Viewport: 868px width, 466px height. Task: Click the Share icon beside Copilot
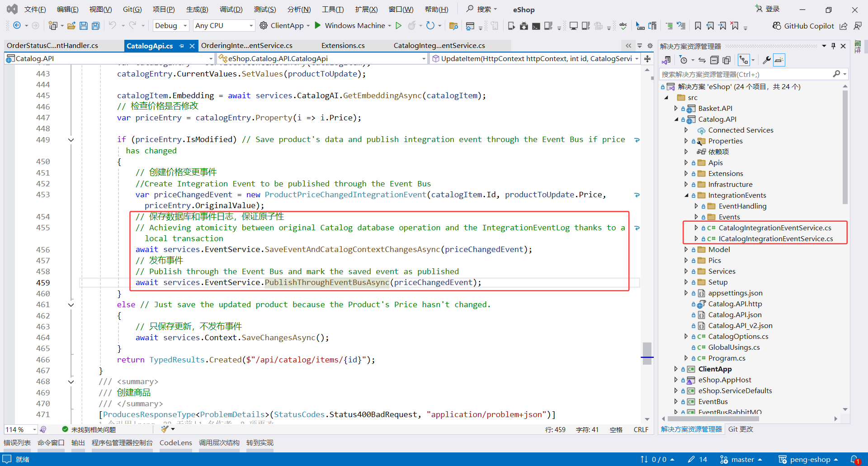(x=843, y=26)
